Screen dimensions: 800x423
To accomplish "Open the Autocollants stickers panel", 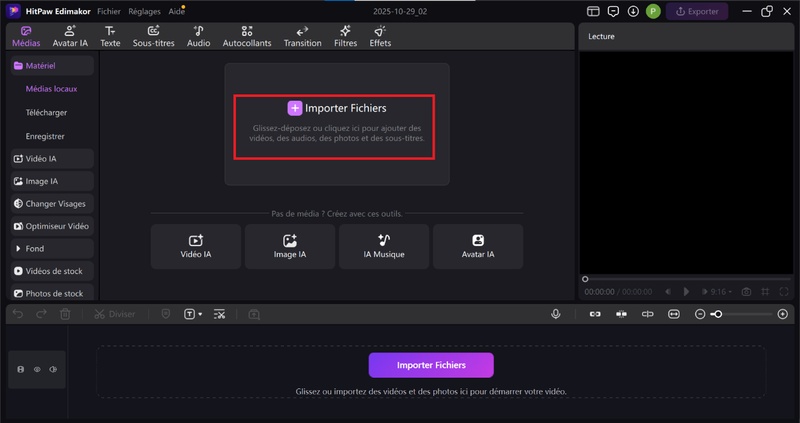I will (x=246, y=36).
